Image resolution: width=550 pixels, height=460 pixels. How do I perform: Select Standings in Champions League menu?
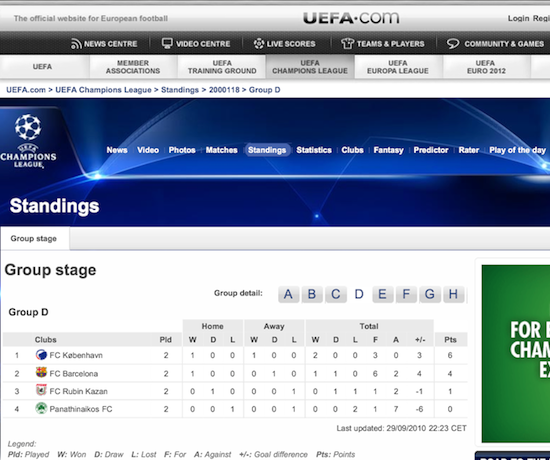(267, 150)
